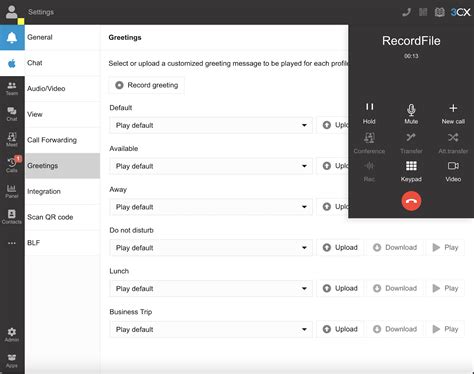Viewport: 474px width, 374px height.
Task: Open Contacts in the left sidebar
Action: tap(12, 217)
